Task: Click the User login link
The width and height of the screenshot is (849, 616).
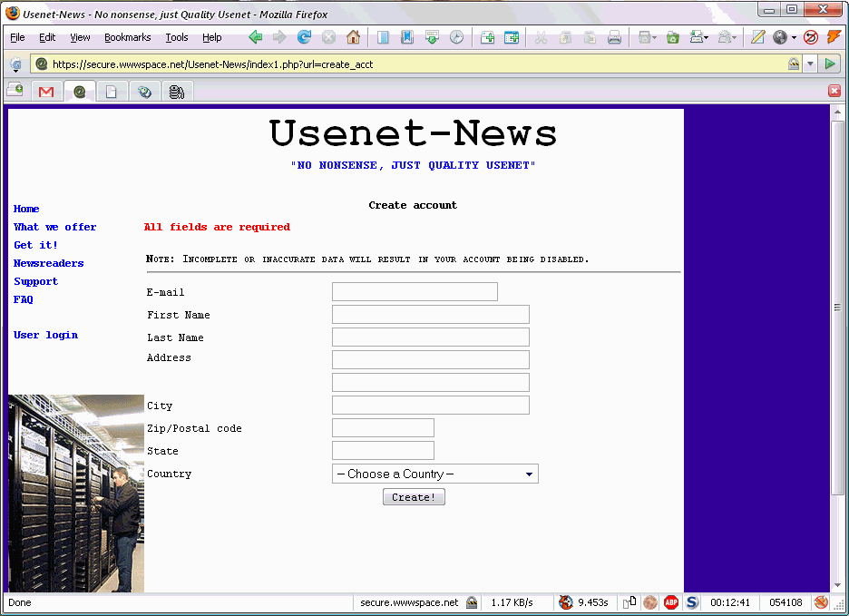Action: (x=46, y=336)
